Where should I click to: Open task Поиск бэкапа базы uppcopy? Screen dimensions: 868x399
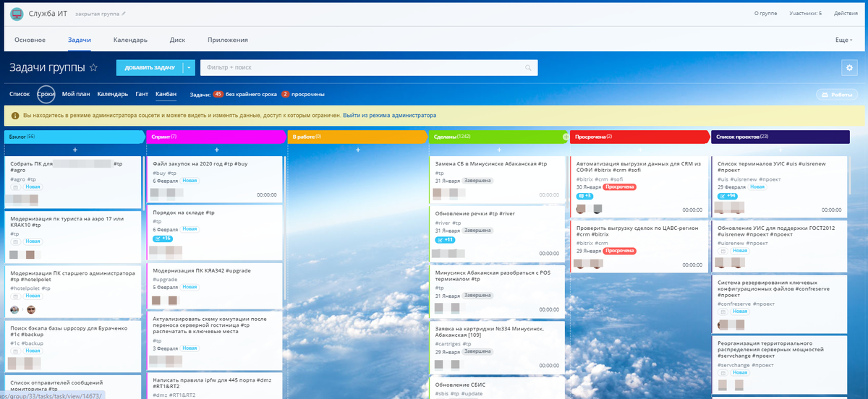tap(69, 332)
